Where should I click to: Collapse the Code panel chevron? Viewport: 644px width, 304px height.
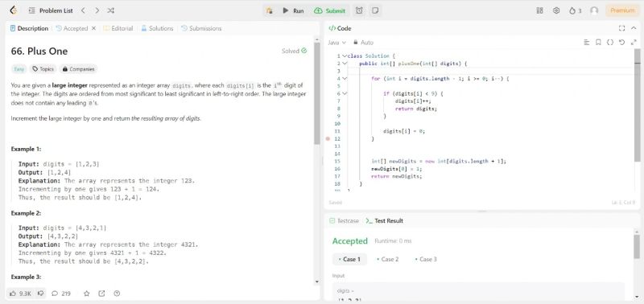point(634,28)
